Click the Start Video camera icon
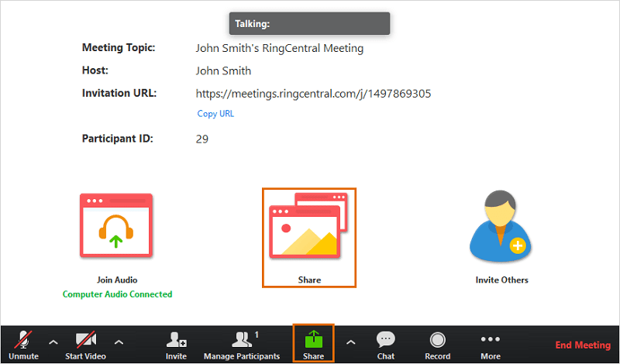This screenshot has height=364, width=620. (x=86, y=339)
